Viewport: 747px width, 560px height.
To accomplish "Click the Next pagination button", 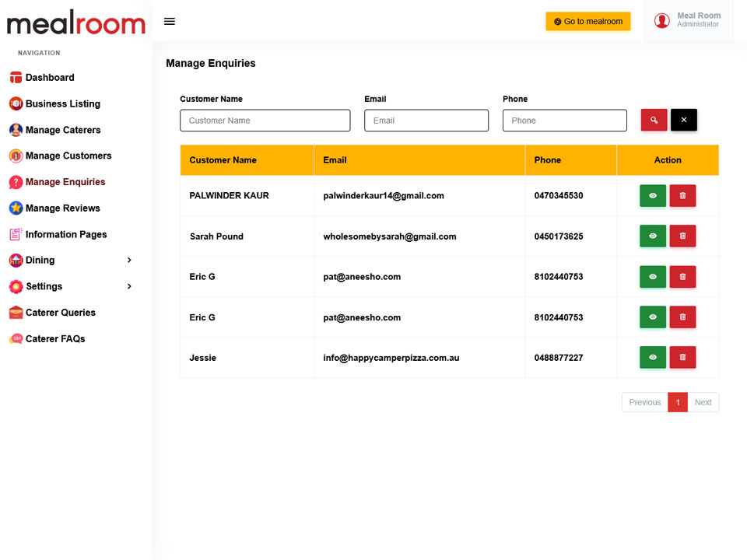I will [x=703, y=402].
